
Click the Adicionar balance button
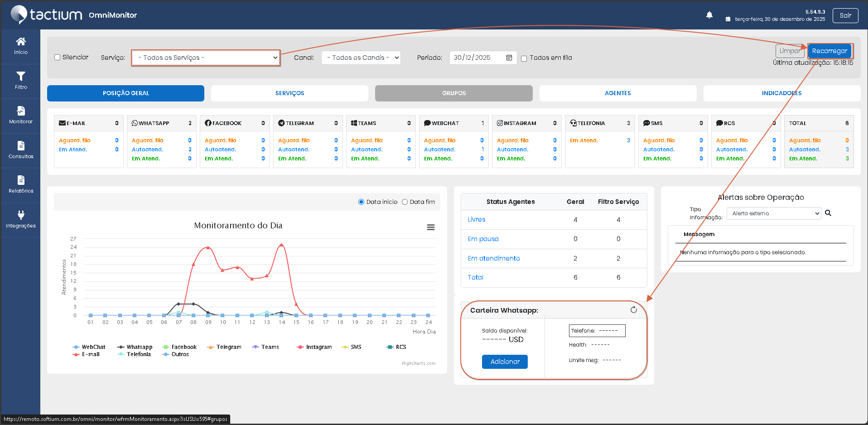point(505,362)
